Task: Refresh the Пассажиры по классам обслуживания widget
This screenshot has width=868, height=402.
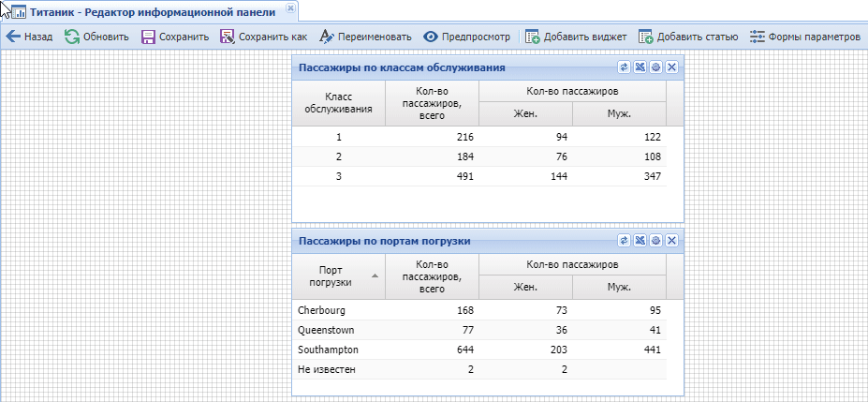Action: (x=624, y=67)
